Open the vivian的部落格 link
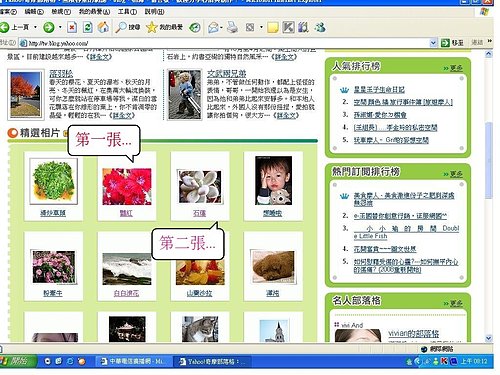The height and width of the screenshot is (375, 500). [413, 333]
